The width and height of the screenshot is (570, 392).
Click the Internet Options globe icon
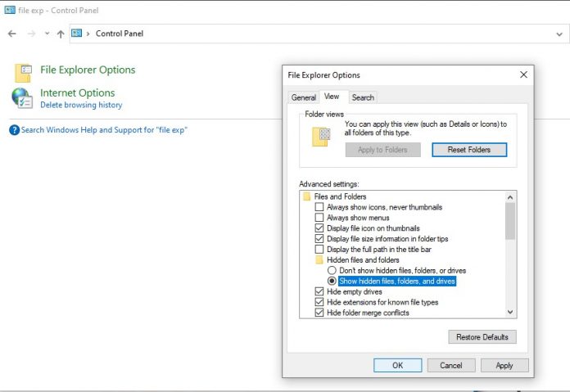tap(23, 98)
